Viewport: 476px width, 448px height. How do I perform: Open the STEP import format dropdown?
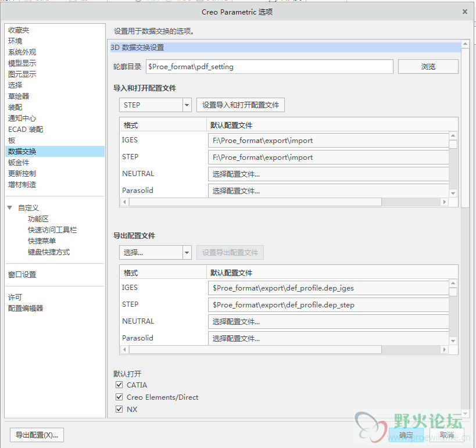155,105
